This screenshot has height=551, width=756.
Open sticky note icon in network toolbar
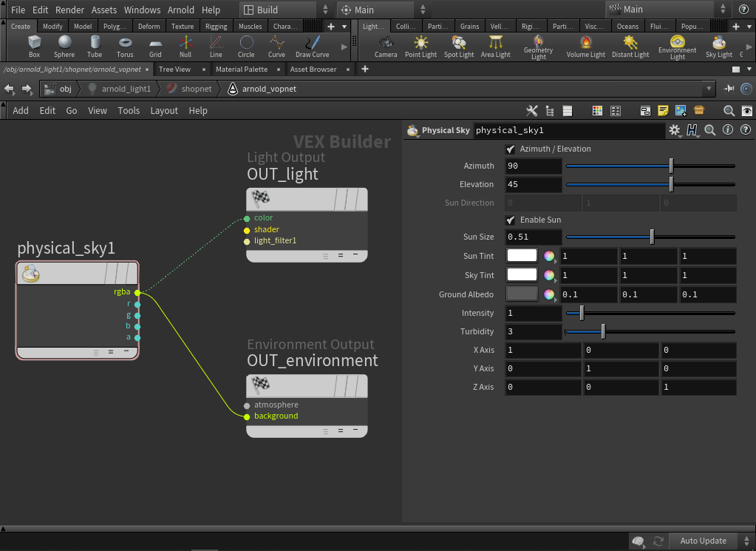663,111
